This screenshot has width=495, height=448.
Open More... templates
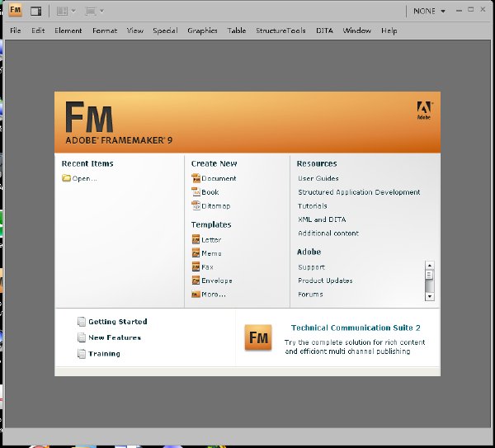click(x=214, y=295)
